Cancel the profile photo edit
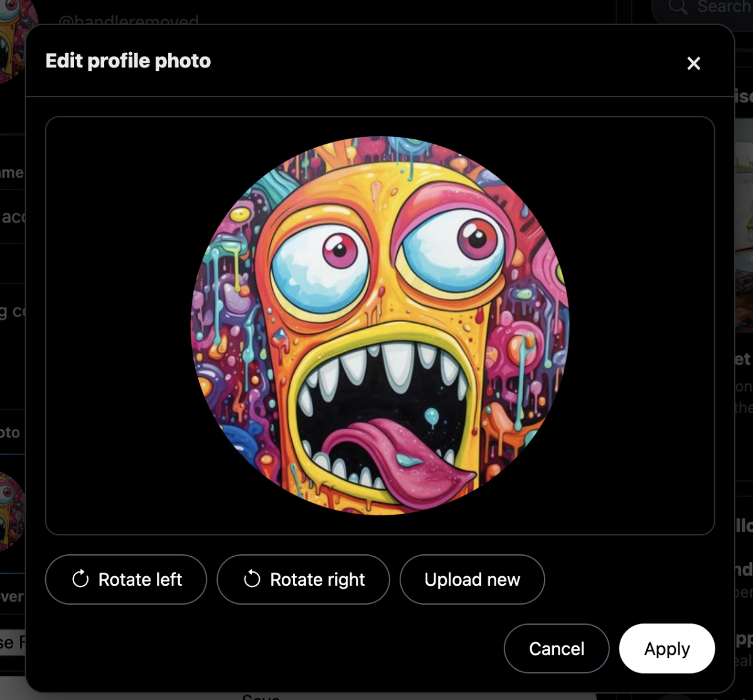The width and height of the screenshot is (753, 700). (x=557, y=649)
